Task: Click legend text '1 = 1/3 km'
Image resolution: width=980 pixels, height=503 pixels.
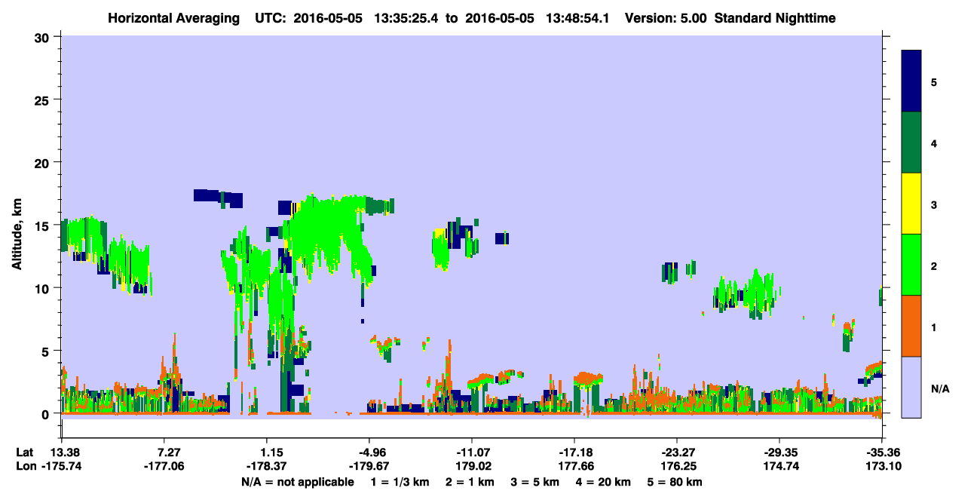Action: [x=400, y=482]
